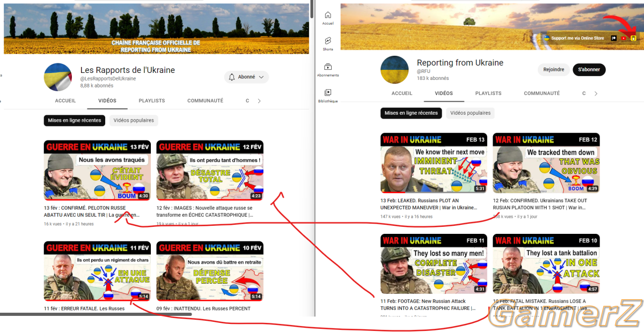Show more tabs with the left window chevron arrow
The image size is (644, 332).
[259, 101]
